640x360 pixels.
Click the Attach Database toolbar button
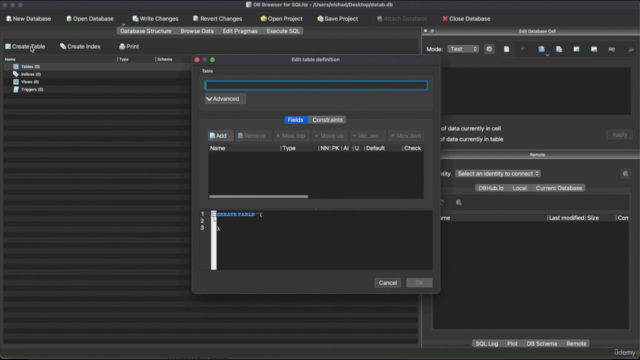[402, 19]
